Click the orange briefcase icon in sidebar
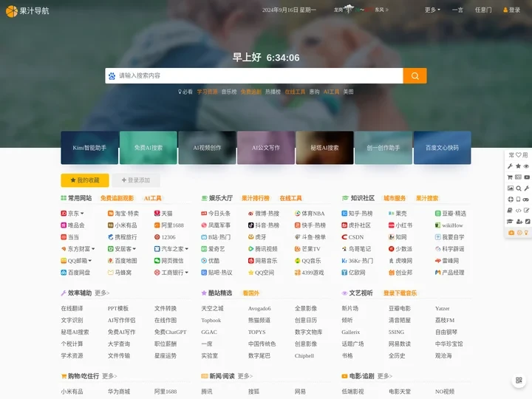 pos(511,233)
